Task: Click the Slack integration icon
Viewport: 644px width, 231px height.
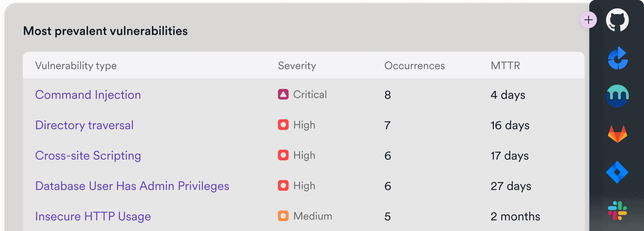Action: coord(617,210)
